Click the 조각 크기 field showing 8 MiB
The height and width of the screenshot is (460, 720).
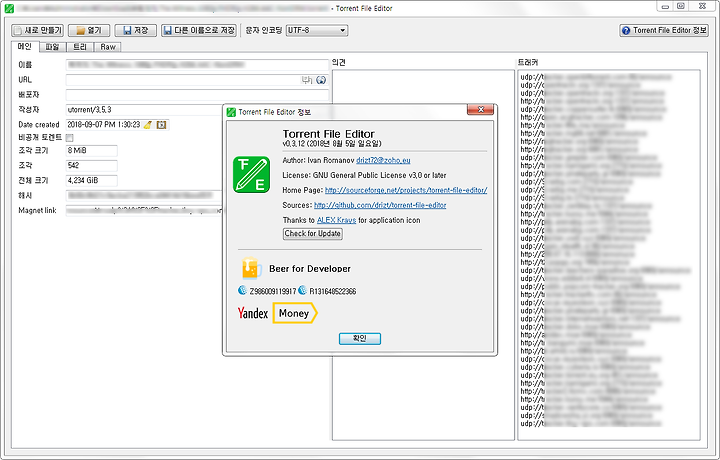91,151
